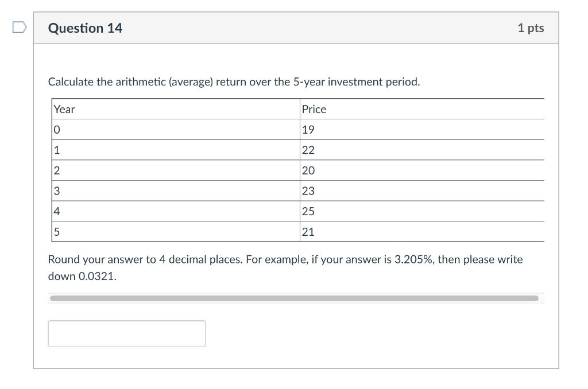588x389 pixels.
Task: Select the Question 14 header
Action: pos(85,28)
